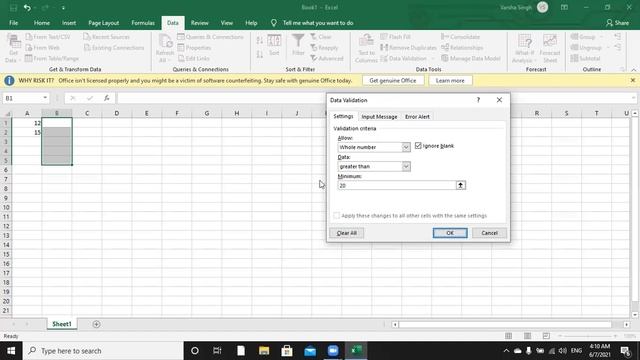Viewport: 640px width, 360px height.
Task: Click Relationships in Data Tools
Action: [462, 48]
